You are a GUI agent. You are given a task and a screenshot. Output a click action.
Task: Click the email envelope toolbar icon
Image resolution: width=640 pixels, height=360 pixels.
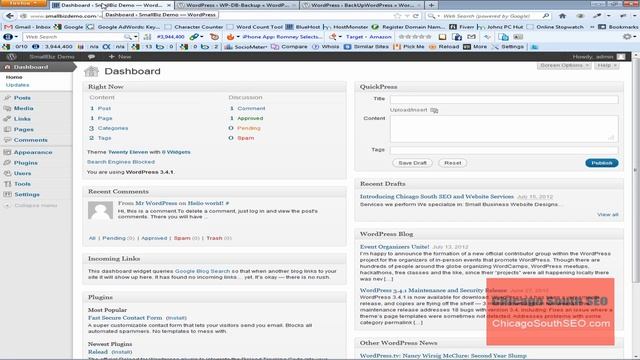(x=471, y=37)
